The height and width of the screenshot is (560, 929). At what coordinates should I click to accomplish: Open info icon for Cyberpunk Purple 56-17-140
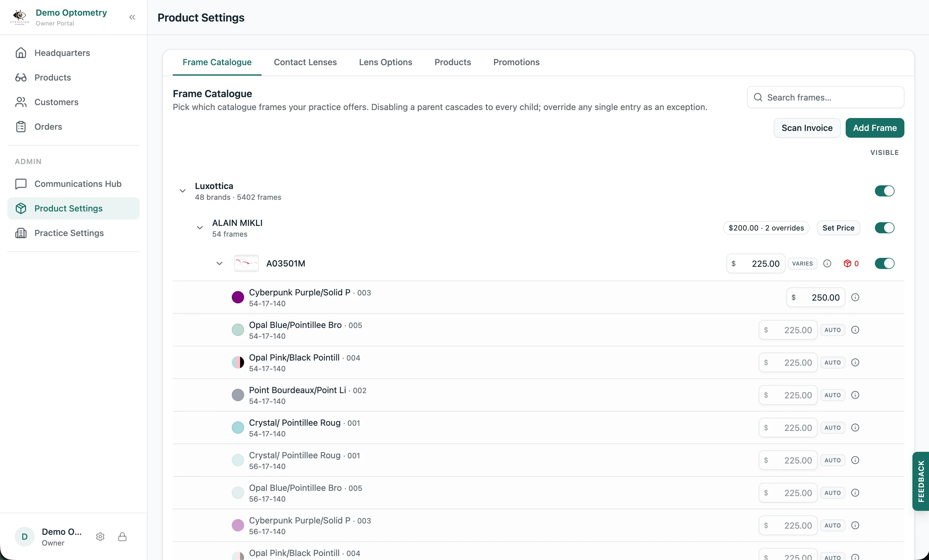coord(855,525)
